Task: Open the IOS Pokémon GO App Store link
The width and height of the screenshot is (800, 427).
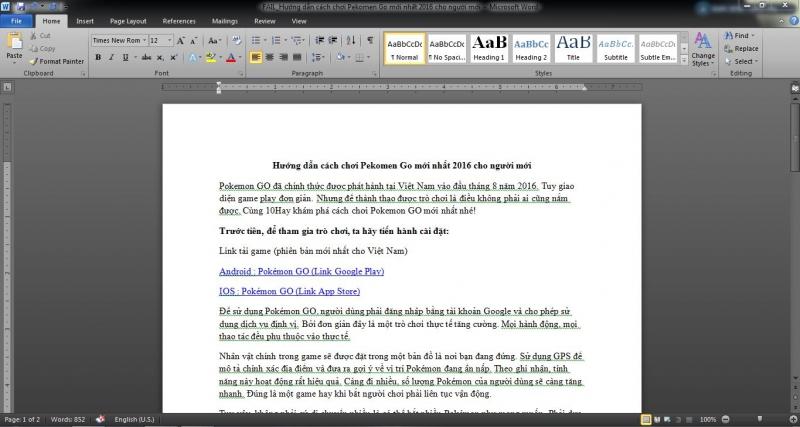Action: [289, 291]
